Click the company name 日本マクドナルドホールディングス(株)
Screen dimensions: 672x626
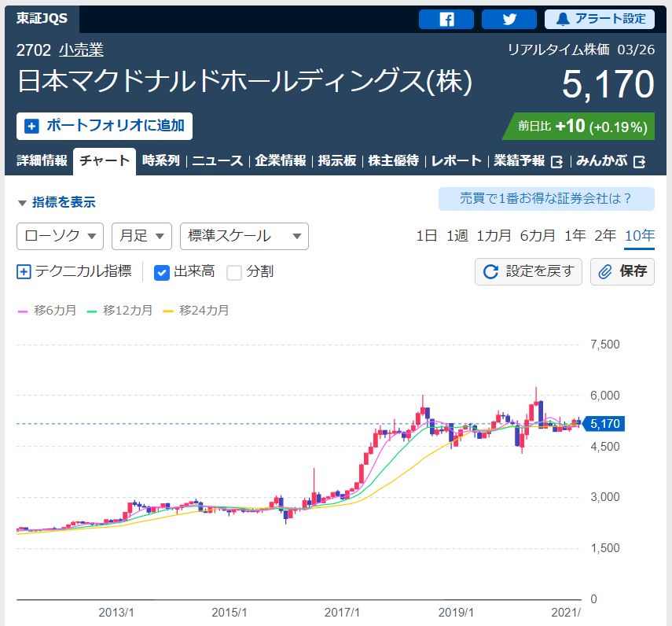click(244, 81)
